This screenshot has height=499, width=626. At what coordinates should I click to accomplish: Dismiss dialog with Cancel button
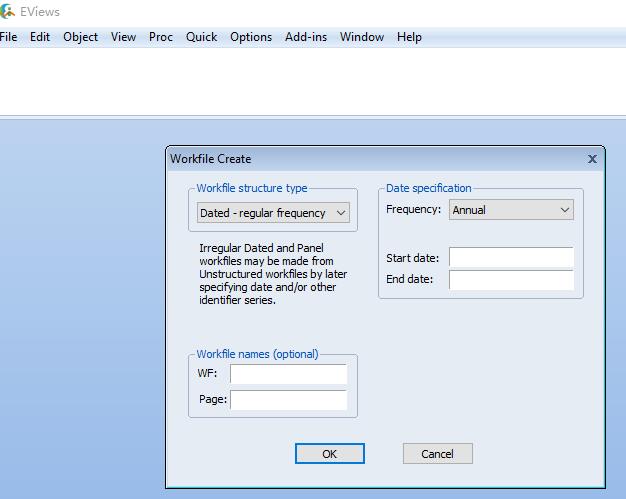pyautogui.click(x=438, y=453)
